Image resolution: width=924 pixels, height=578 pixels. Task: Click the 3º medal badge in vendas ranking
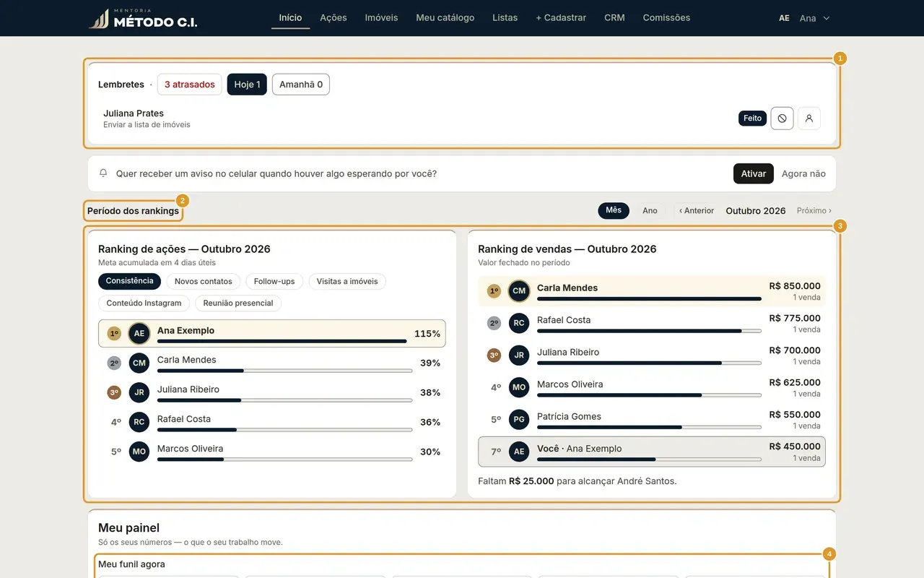[x=494, y=355]
